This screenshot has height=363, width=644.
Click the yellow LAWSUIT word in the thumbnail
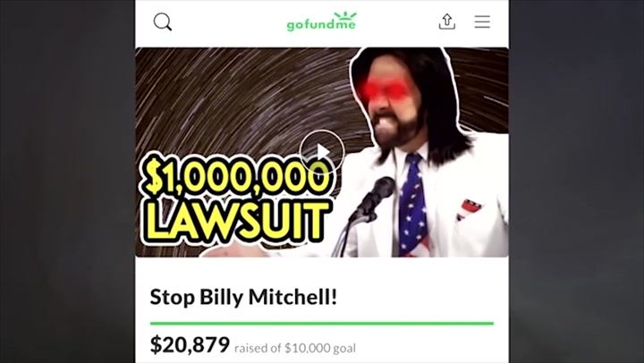click(x=235, y=222)
